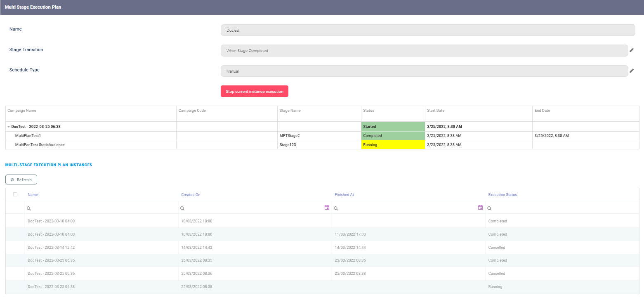This screenshot has height=307, width=644.
Task: Click the Schedule Type edit pencil icon
Action: pos(632,71)
